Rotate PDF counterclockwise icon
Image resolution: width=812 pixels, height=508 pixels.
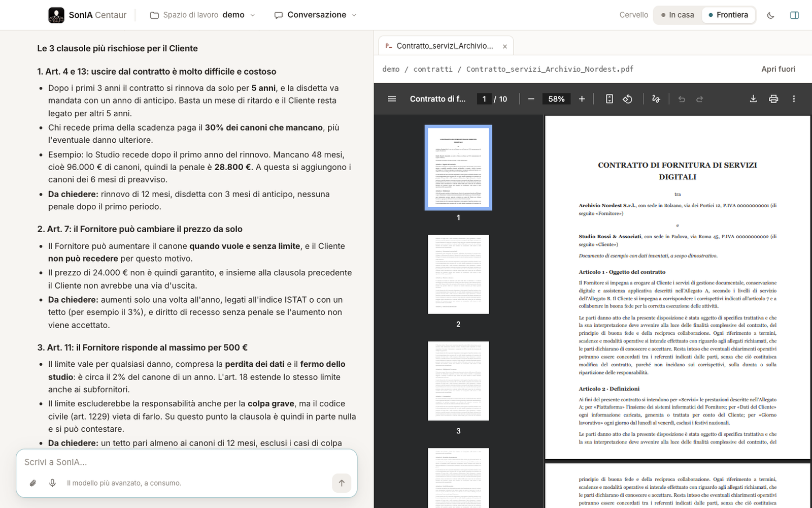(x=627, y=99)
